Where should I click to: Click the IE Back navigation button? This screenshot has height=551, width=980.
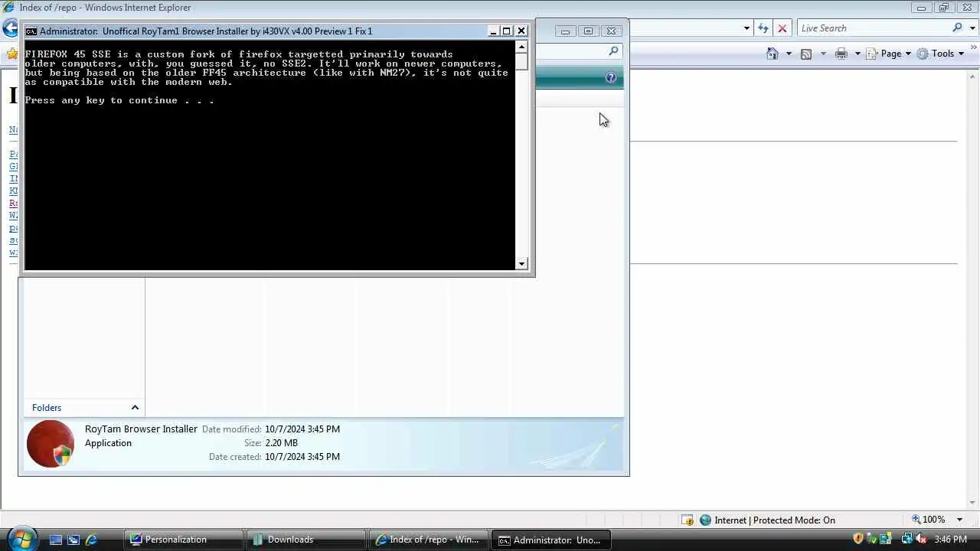[9, 28]
